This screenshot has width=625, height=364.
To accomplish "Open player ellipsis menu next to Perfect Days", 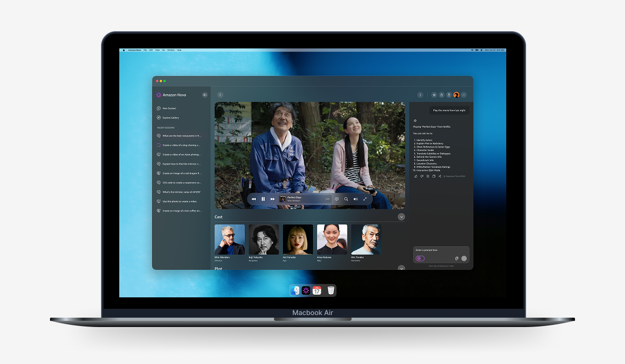I will (328, 199).
